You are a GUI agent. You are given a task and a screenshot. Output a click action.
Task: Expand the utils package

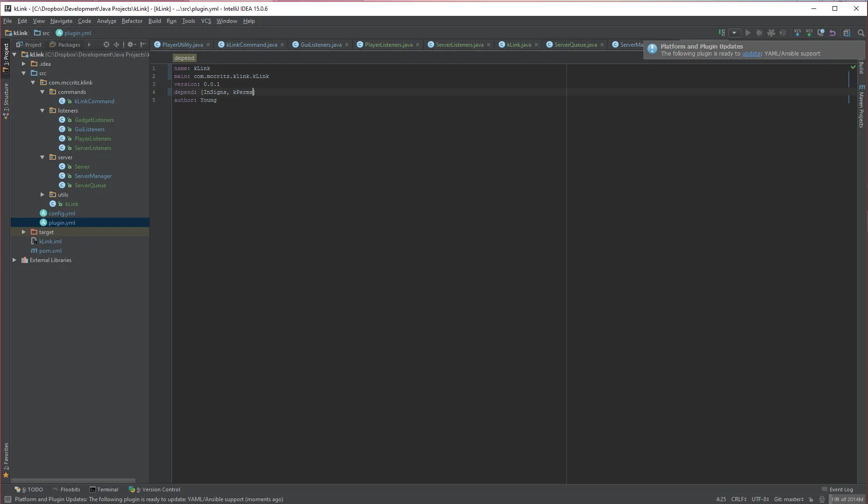click(42, 195)
